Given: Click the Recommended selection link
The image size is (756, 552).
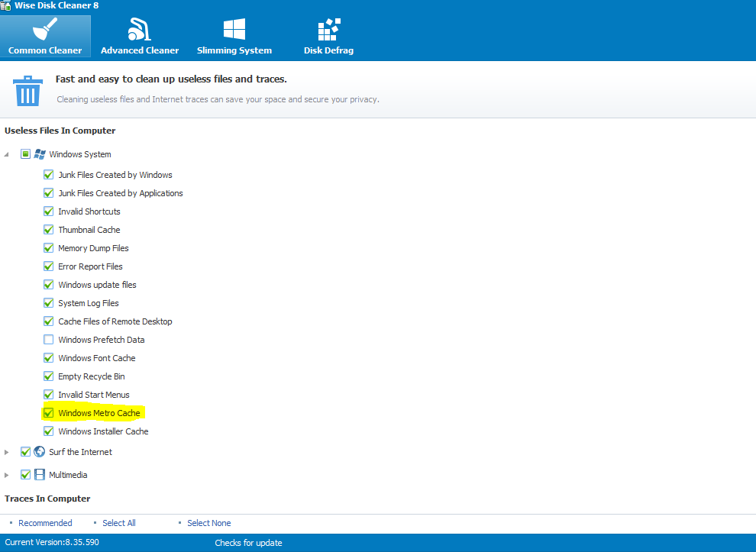Looking at the screenshot, I should [45, 523].
